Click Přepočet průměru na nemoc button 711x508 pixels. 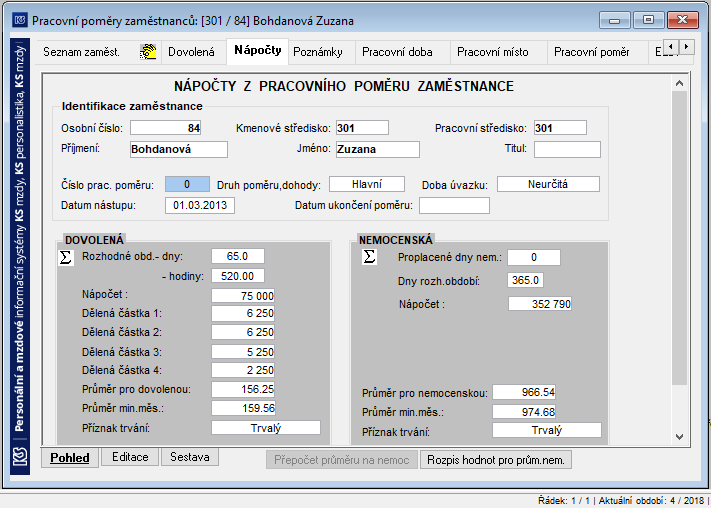[x=342, y=460]
